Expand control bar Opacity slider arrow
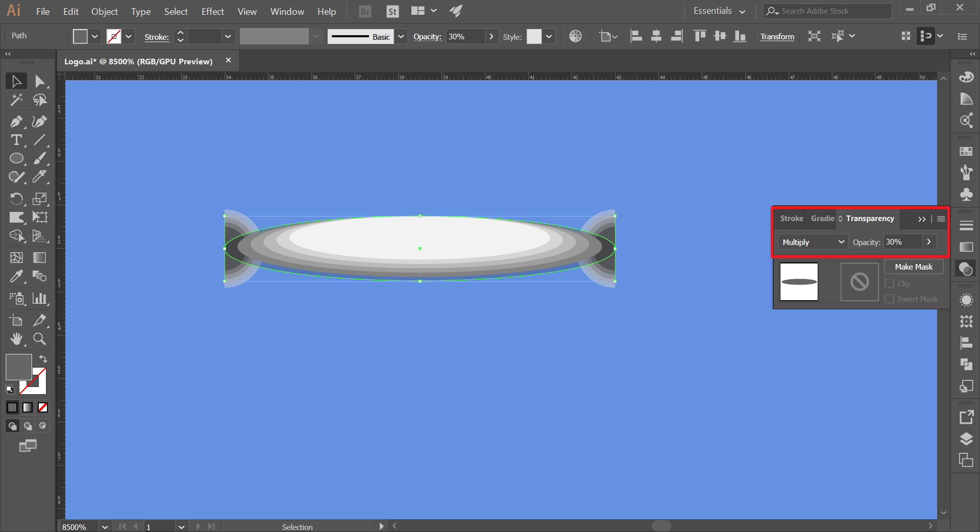The height and width of the screenshot is (532, 980). [x=491, y=36]
